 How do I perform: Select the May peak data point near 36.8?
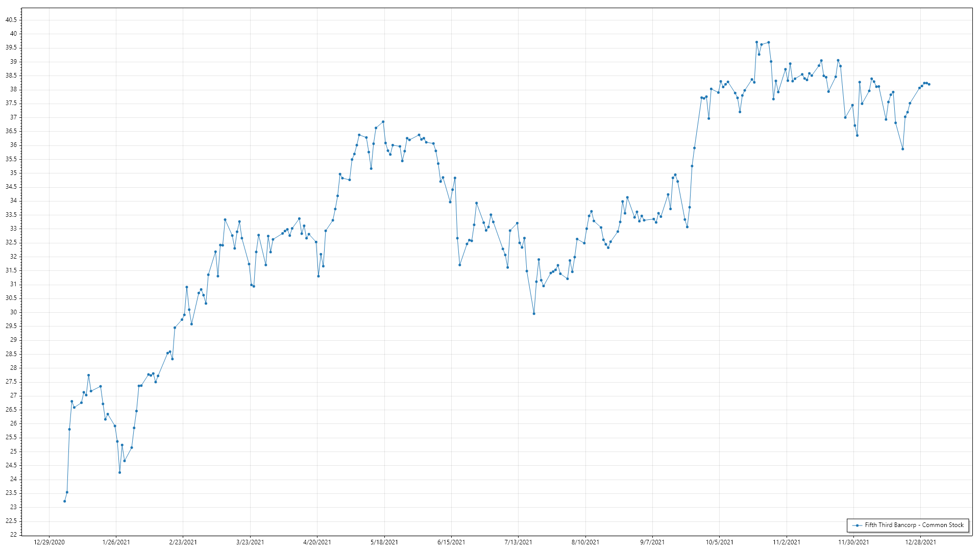pos(383,122)
